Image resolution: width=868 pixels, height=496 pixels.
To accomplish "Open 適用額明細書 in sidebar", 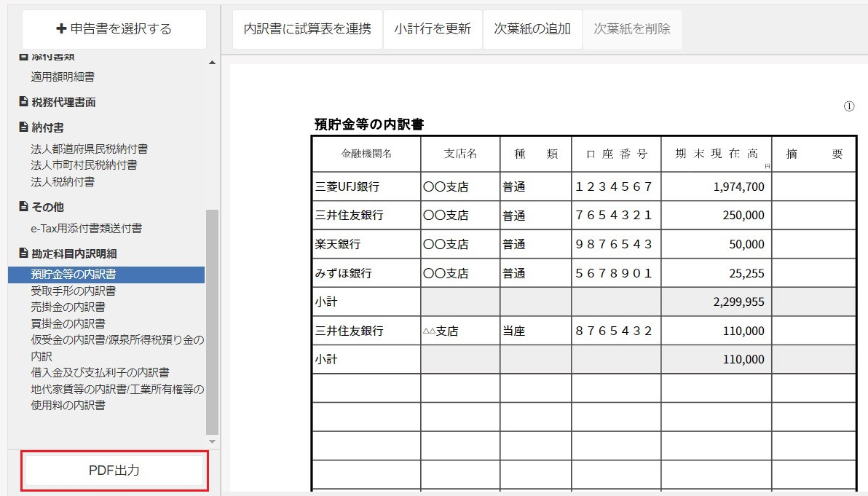I will [63, 77].
